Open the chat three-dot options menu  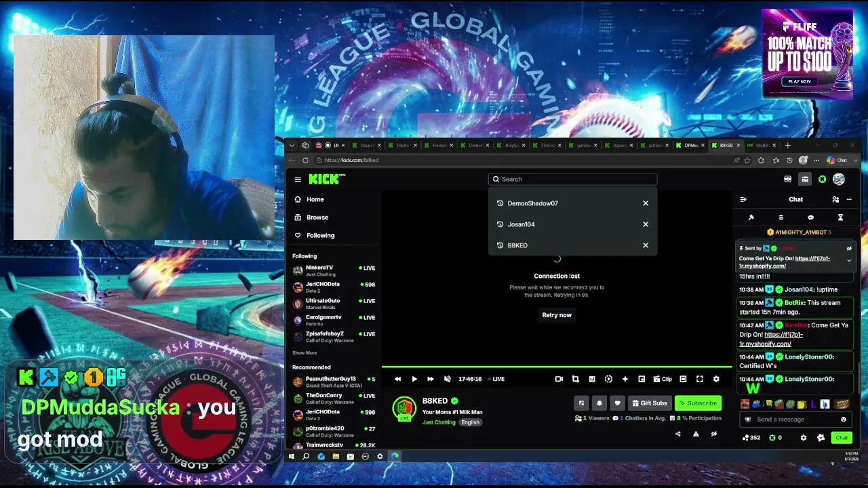click(x=849, y=199)
